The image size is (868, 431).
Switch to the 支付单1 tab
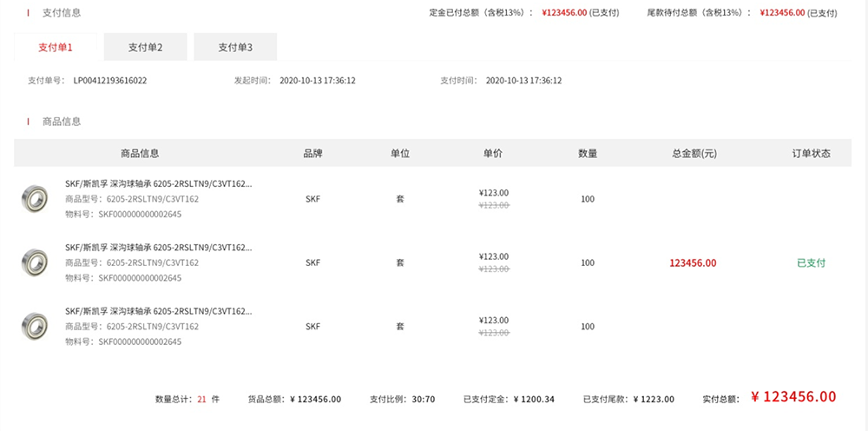(56, 47)
